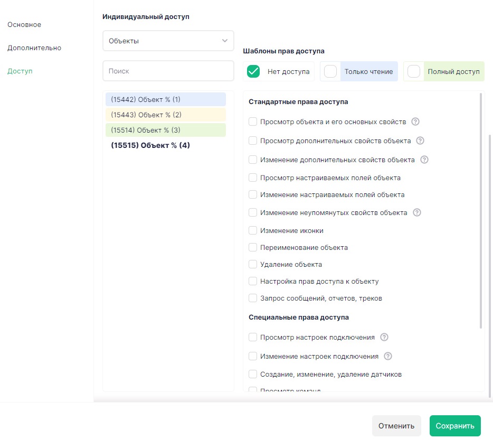Focus the 'Поиск' search field
Image resolution: width=493 pixels, height=448 pixels.
(x=168, y=71)
